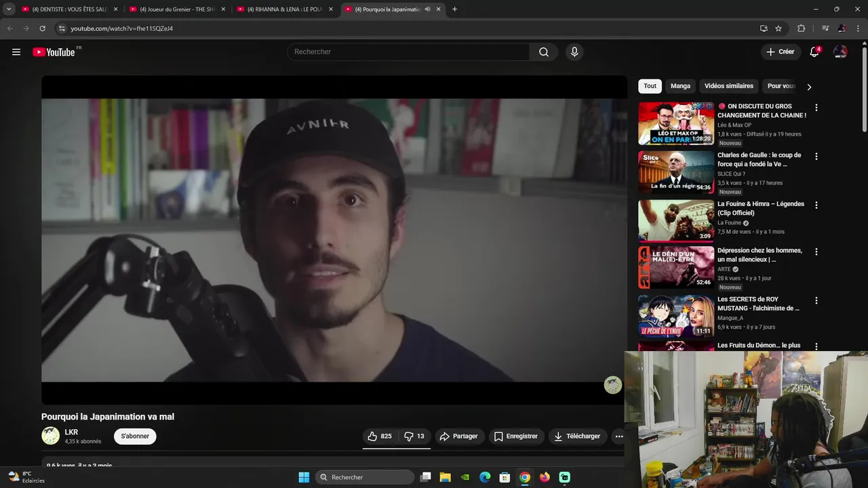Open Chrome profile avatar

click(842, 28)
